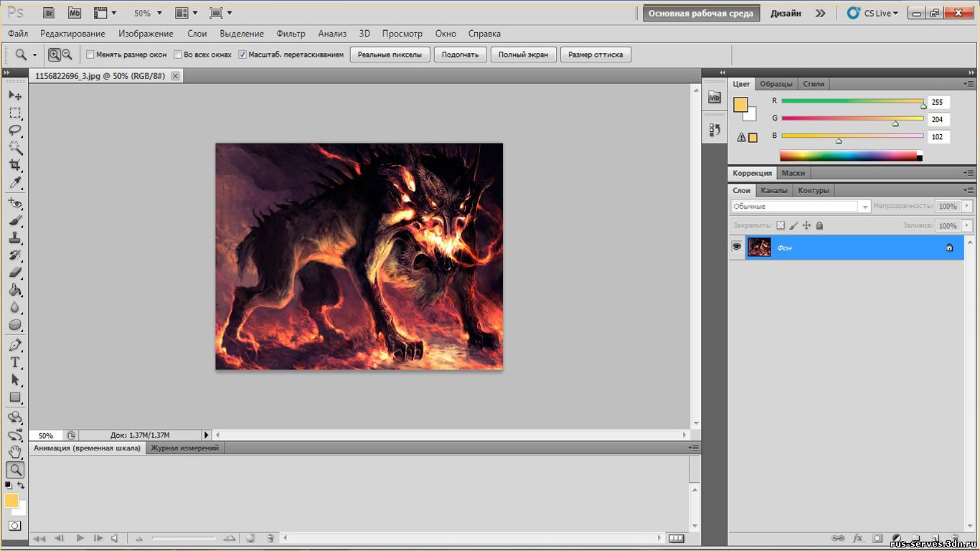The width and height of the screenshot is (980, 551).
Task: Launch Adobe Bridge
Action: pos(49,13)
